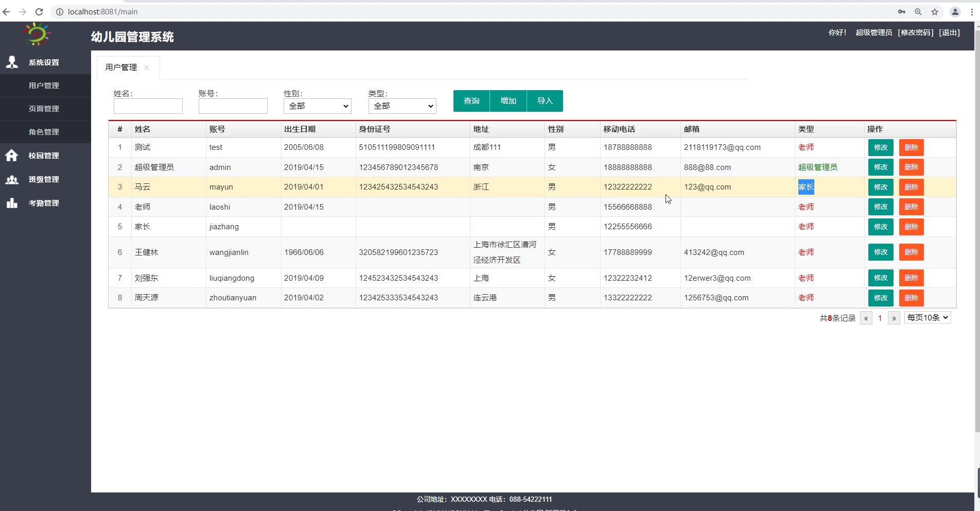This screenshot has height=511, width=980.
Task: Click the Campus Management house icon
Action: coord(12,156)
